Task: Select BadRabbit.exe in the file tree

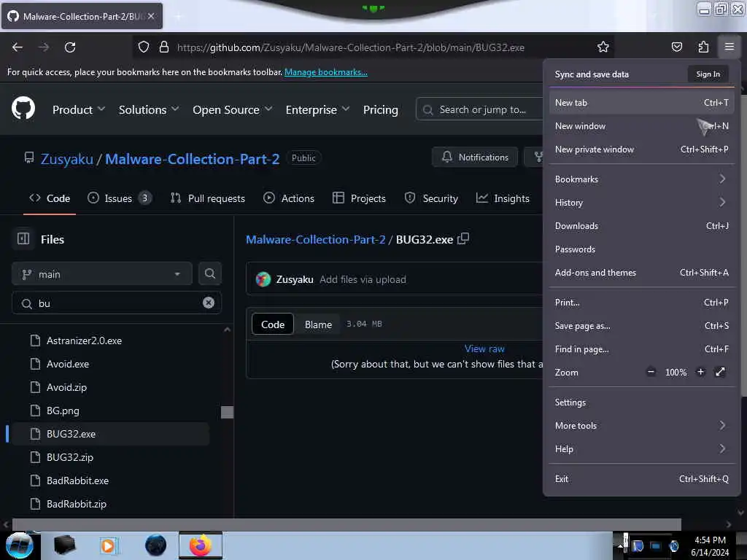Action: click(77, 481)
